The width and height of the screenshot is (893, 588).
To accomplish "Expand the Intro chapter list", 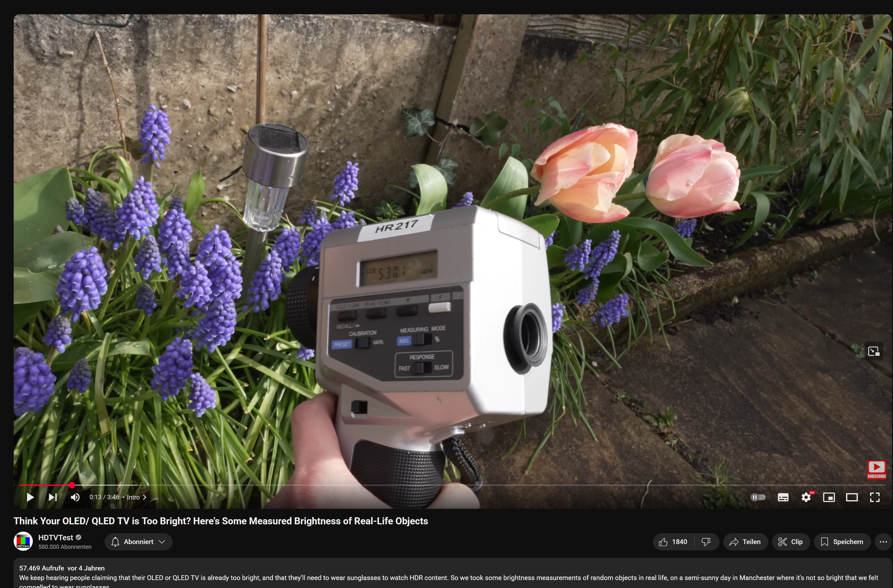I will click(x=137, y=497).
